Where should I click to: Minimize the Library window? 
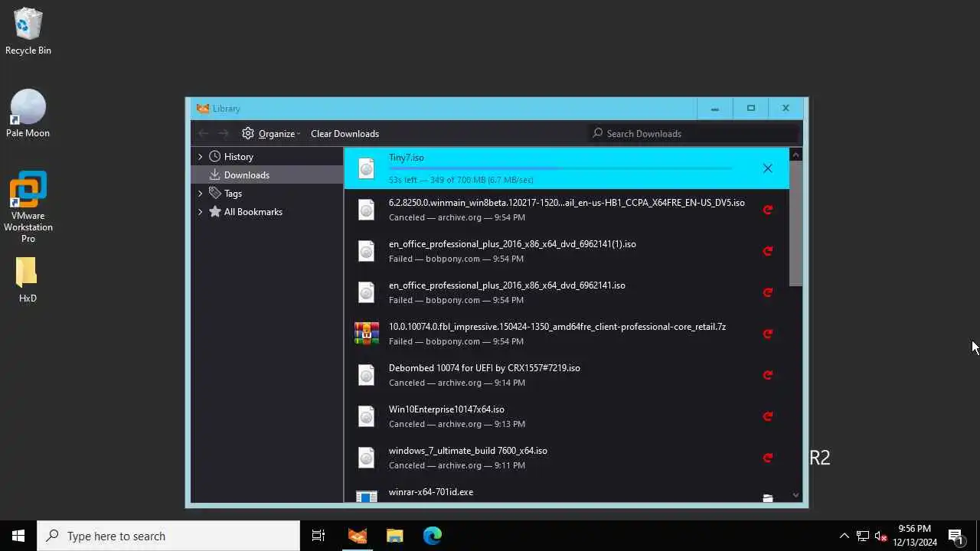point(714,109)
